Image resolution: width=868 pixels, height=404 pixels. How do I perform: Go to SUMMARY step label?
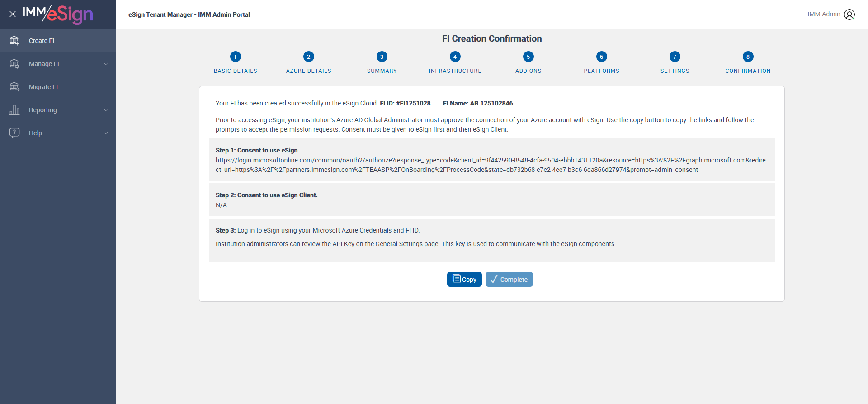pyautogui.click(x=382, y=71)
